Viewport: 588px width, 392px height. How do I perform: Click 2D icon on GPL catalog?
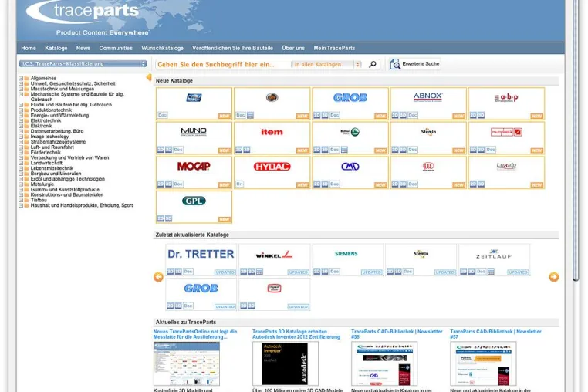pyautogui.click(x=161, y=218)
